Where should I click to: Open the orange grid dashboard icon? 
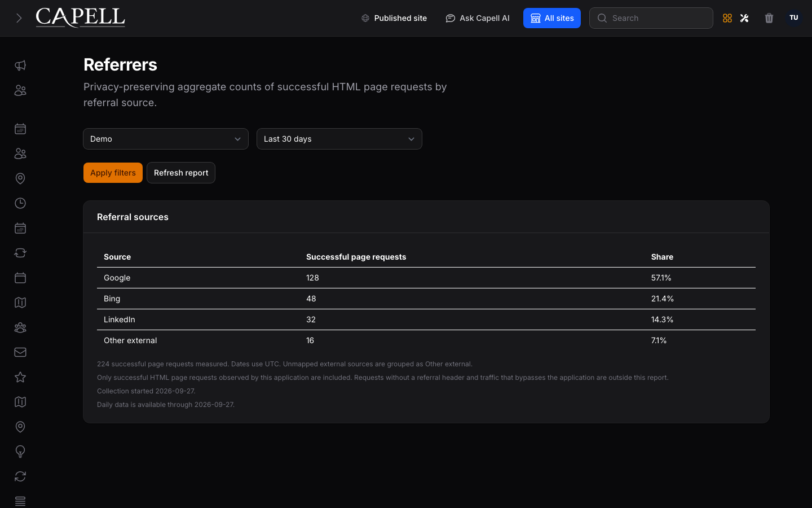(x=727, y=18)
